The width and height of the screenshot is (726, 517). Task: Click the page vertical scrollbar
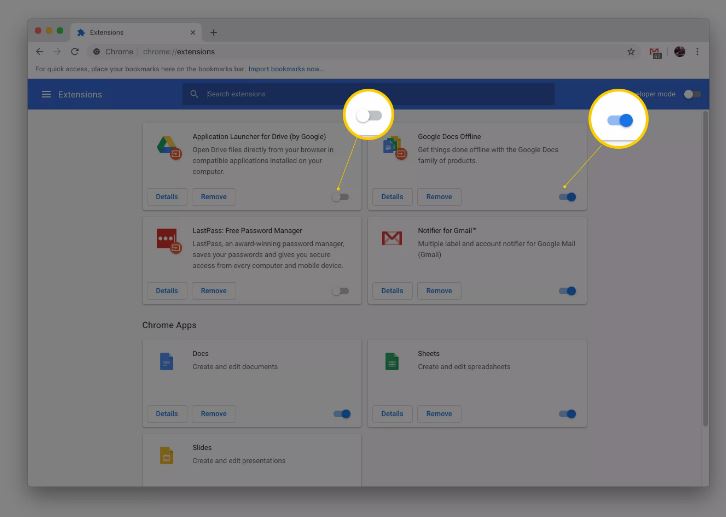coord(705,268)
